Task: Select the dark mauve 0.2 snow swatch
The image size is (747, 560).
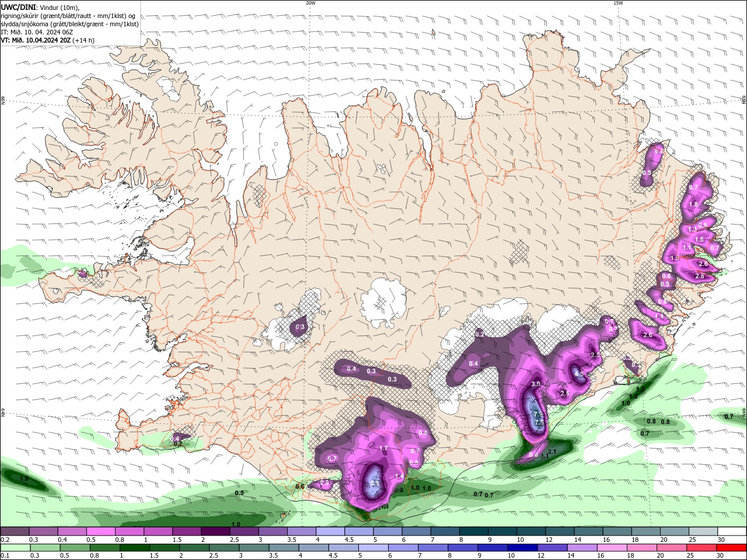Action: coord(15,531)
